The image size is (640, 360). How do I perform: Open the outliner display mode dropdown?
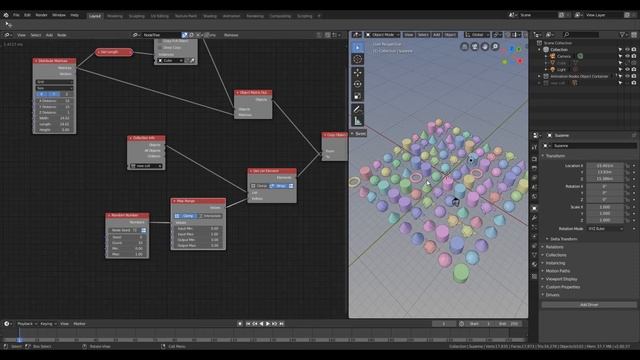[551, 35]
